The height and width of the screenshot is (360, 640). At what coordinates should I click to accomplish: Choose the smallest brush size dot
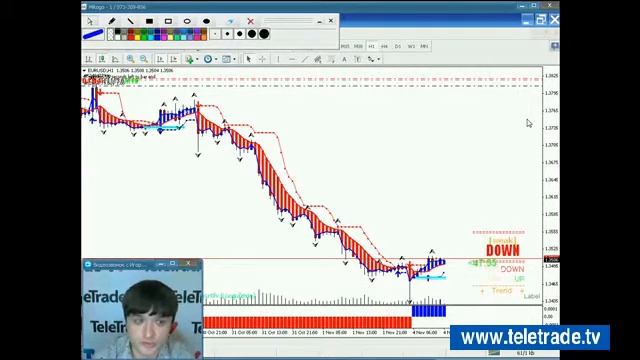215,34
